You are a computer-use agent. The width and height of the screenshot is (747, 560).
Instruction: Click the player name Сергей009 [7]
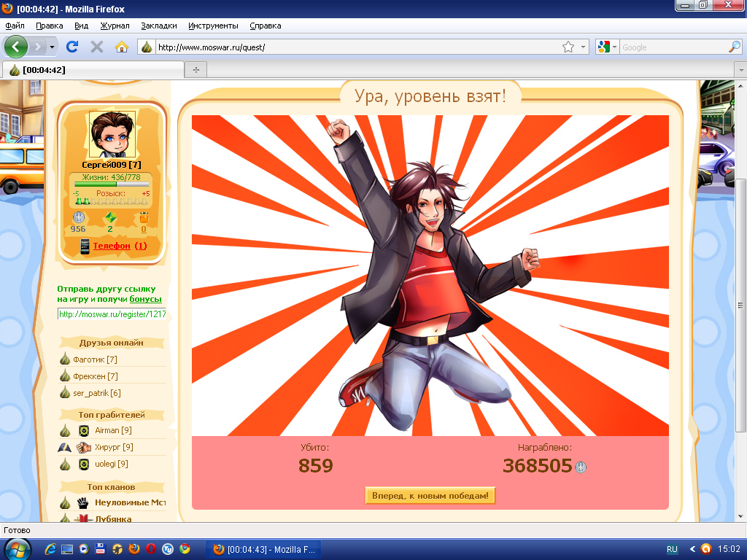(112, 165)
